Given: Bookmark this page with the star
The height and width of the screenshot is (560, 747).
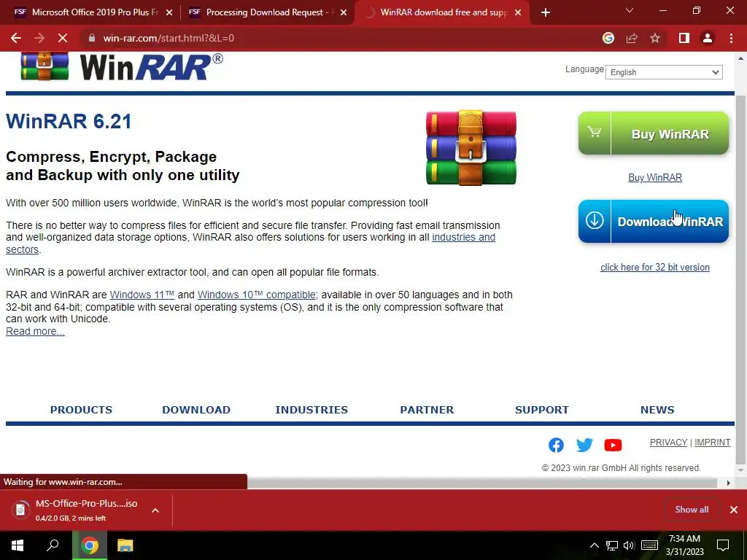Looking at the screenshot, I should (655, 38).
